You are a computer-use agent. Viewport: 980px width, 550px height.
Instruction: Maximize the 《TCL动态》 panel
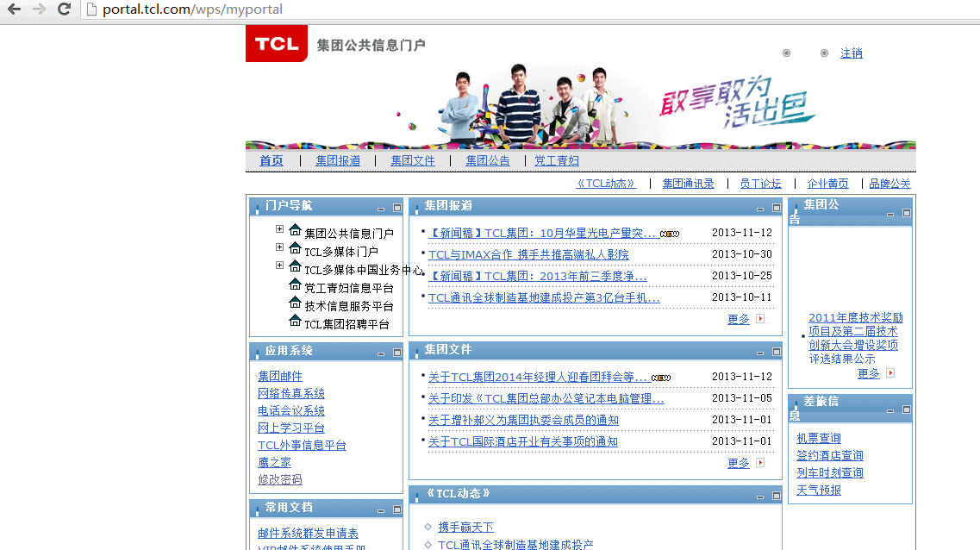coord(777,496)
